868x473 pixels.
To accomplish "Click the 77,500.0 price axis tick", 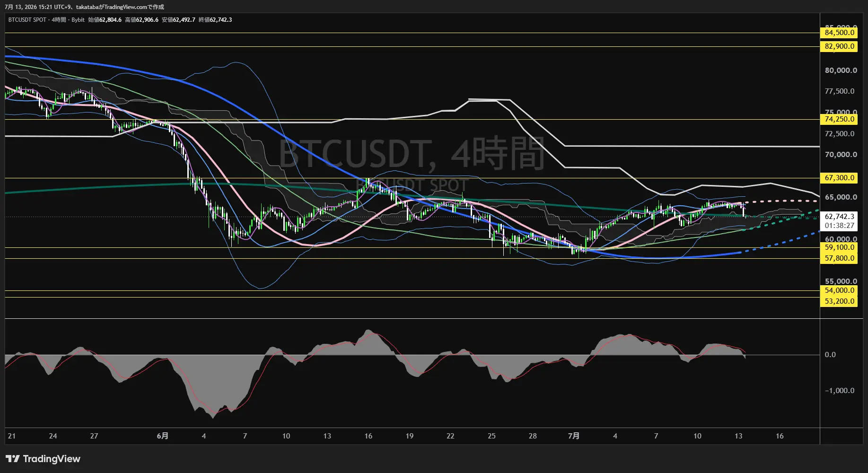I will pos(841,91).
